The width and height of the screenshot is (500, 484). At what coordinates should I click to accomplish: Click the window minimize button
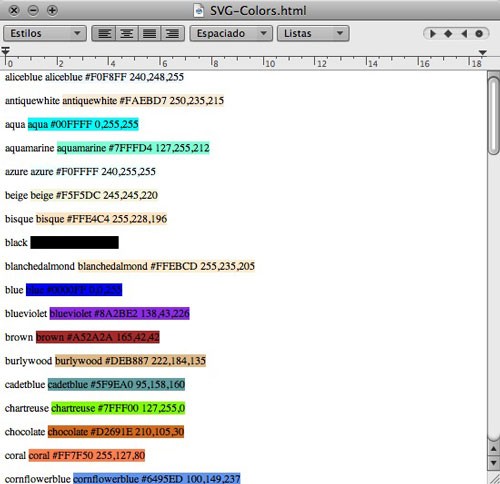pos(33,11)
